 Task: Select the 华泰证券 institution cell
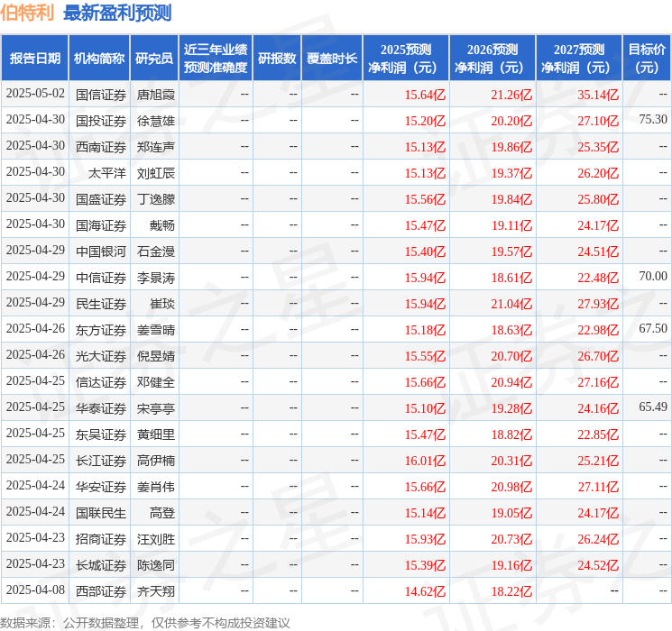[101, 408]
